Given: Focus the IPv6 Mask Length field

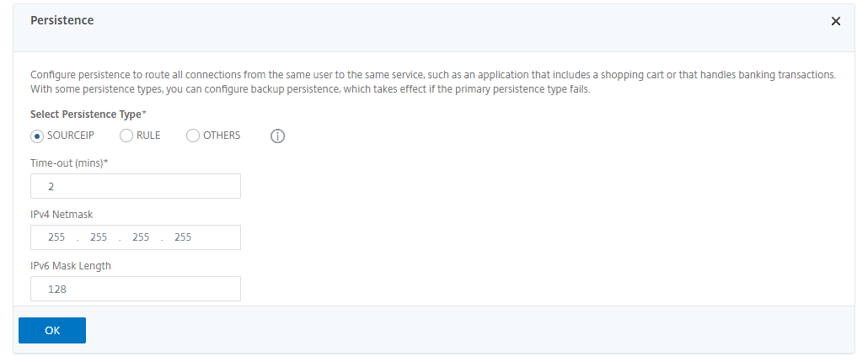Looking at the screenshot, I should tap(136, 289).
